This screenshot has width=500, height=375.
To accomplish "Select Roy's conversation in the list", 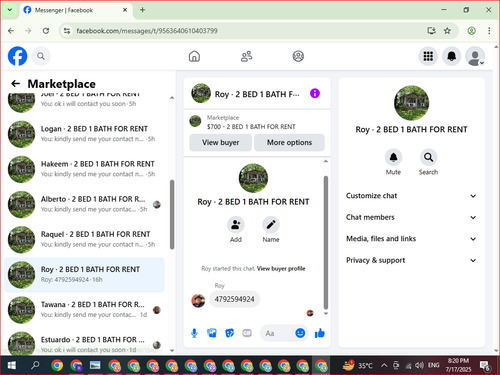I will (84, 274).
